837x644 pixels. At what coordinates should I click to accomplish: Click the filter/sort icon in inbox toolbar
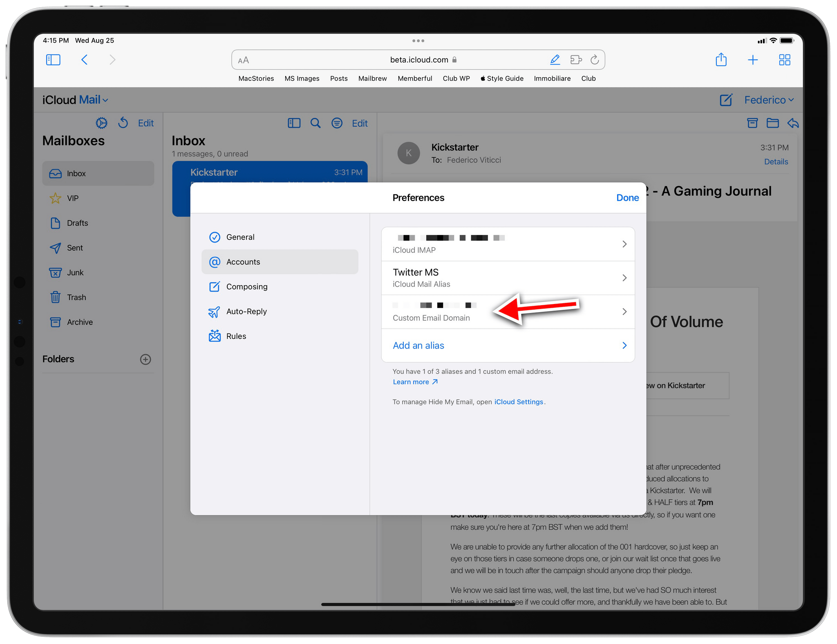(338, 122)
